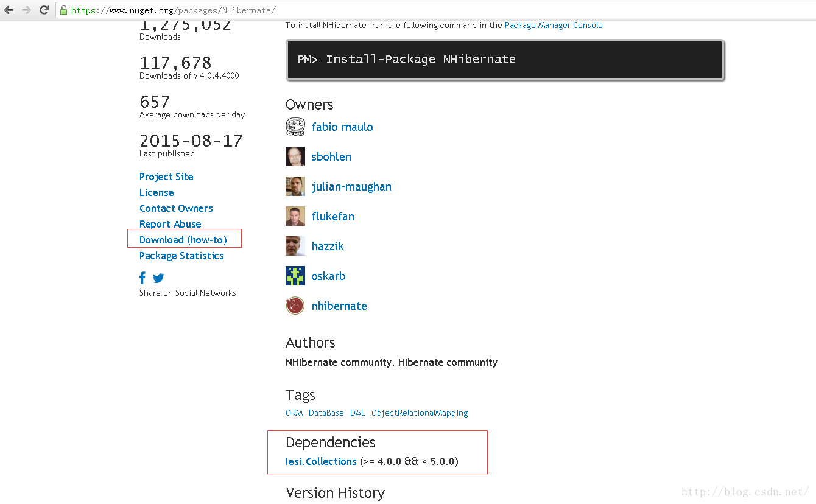Click the authors line naming NHibernate community
The width and height of the screenshot is (816, 504).
tap(392, 362)
